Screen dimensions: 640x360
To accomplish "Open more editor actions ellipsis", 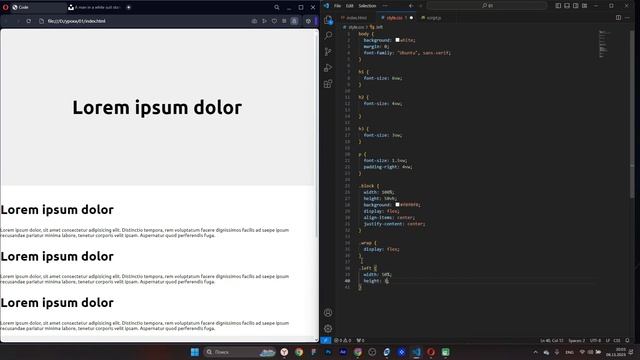I will (627, 18).
